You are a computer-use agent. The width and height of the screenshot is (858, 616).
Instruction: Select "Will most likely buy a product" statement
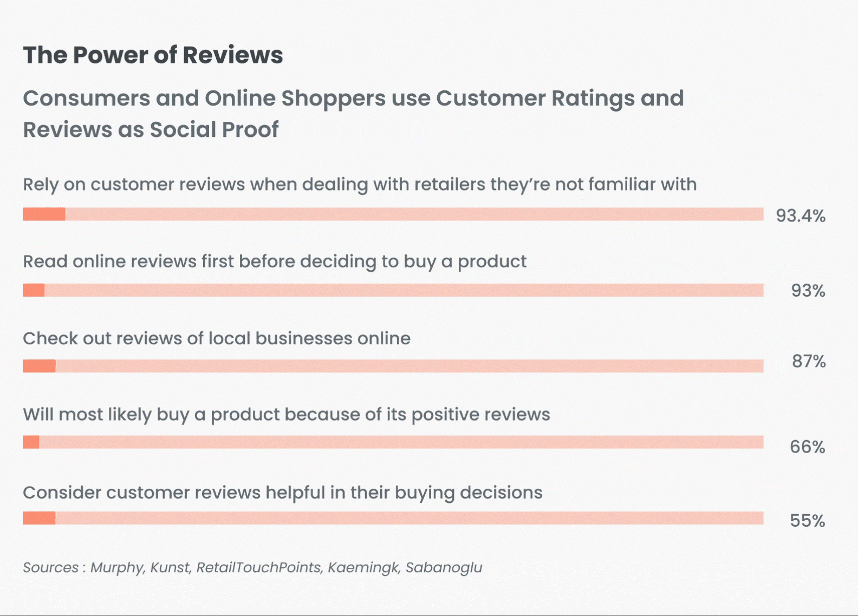(286, 415)
